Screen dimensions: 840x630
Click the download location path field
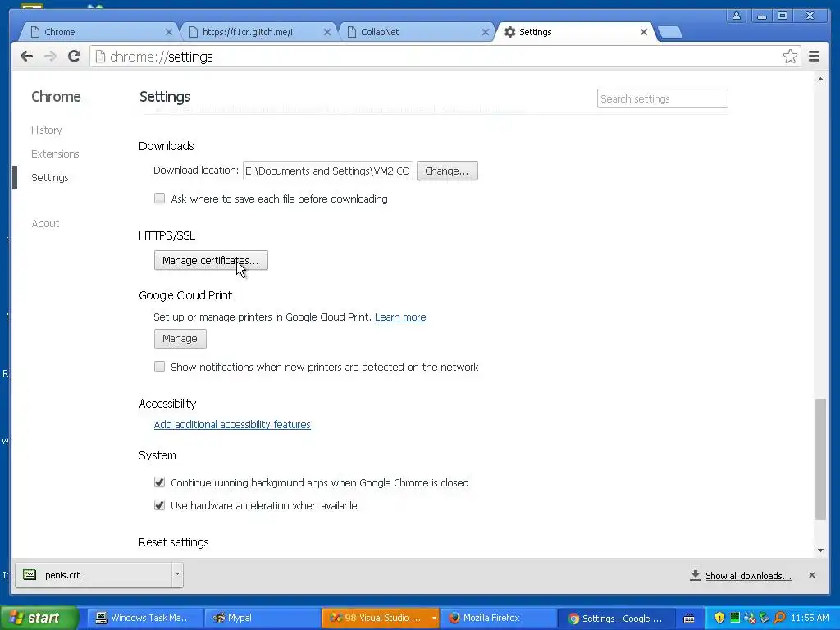pos(328,171)
